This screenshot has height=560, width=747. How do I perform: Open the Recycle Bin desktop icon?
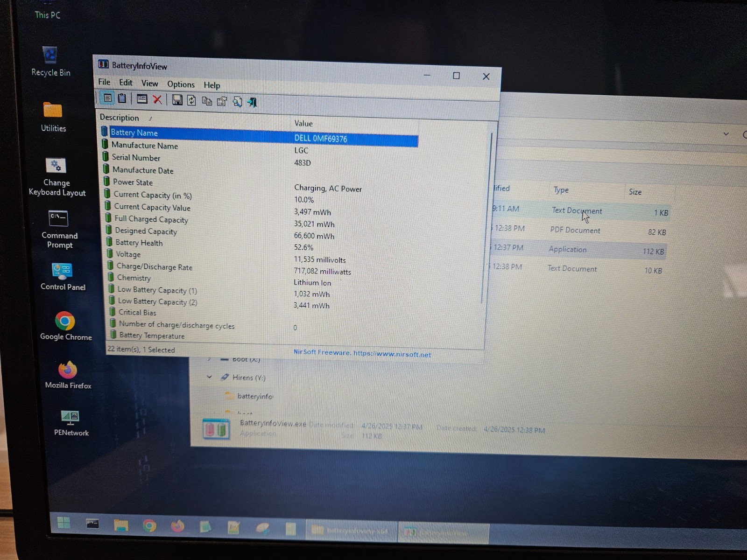coord(50,61)
